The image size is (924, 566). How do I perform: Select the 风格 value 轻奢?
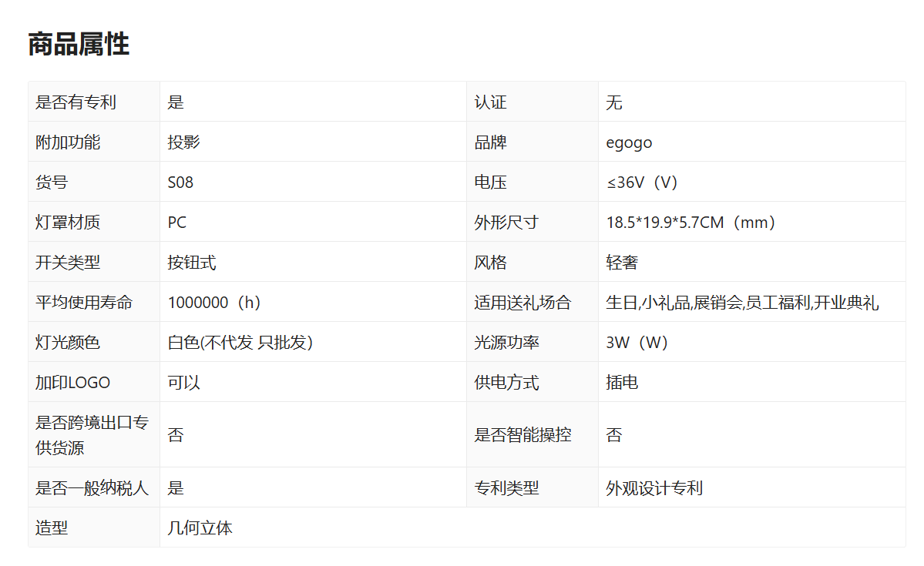(x=622, y=263)
